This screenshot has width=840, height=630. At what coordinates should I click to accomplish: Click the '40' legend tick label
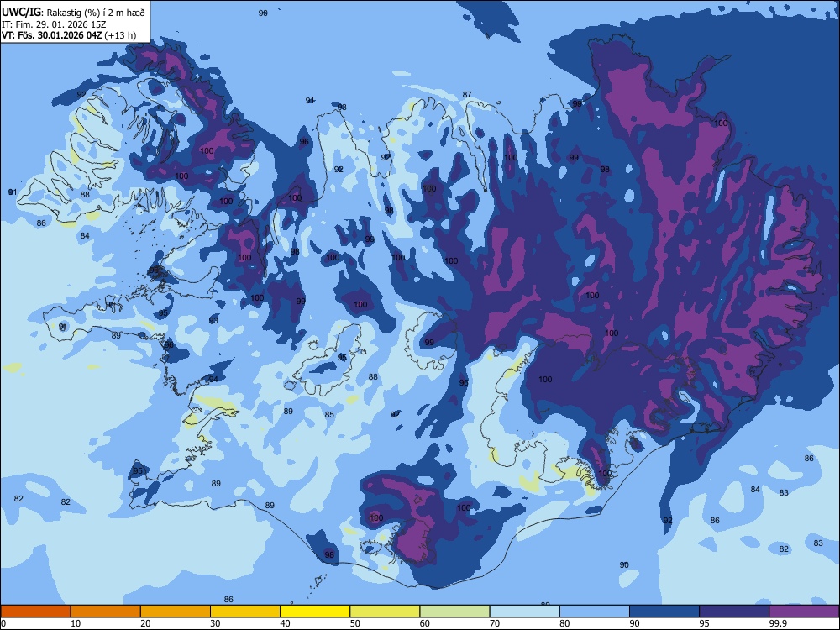(x=285, y=623)
